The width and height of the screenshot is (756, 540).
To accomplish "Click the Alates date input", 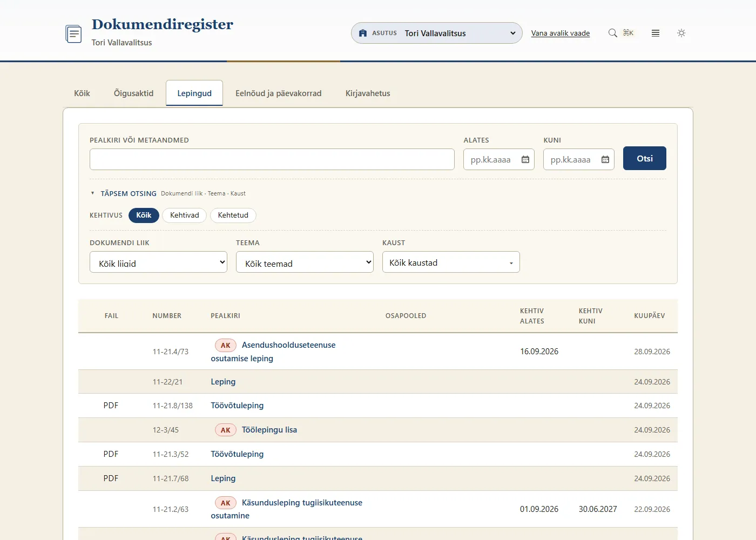I will [499, 159].
